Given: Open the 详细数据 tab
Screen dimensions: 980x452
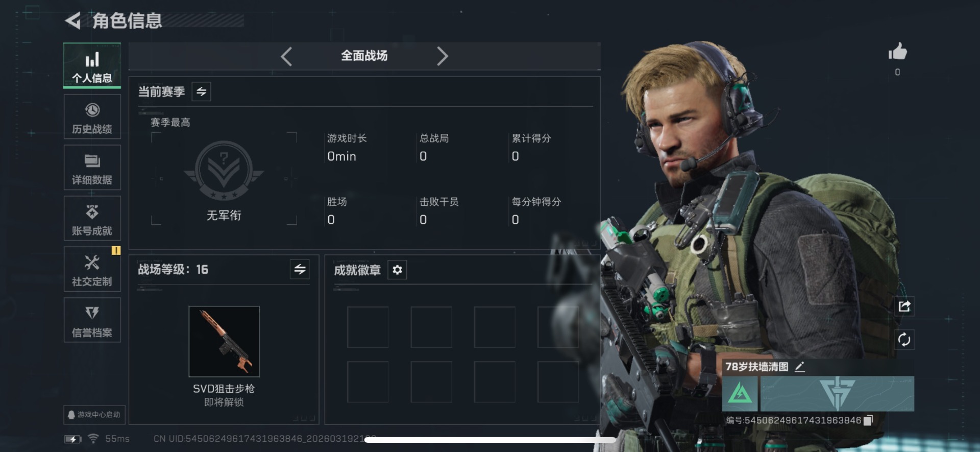Looking at the screenshot, I should click(x=92, y=168).
